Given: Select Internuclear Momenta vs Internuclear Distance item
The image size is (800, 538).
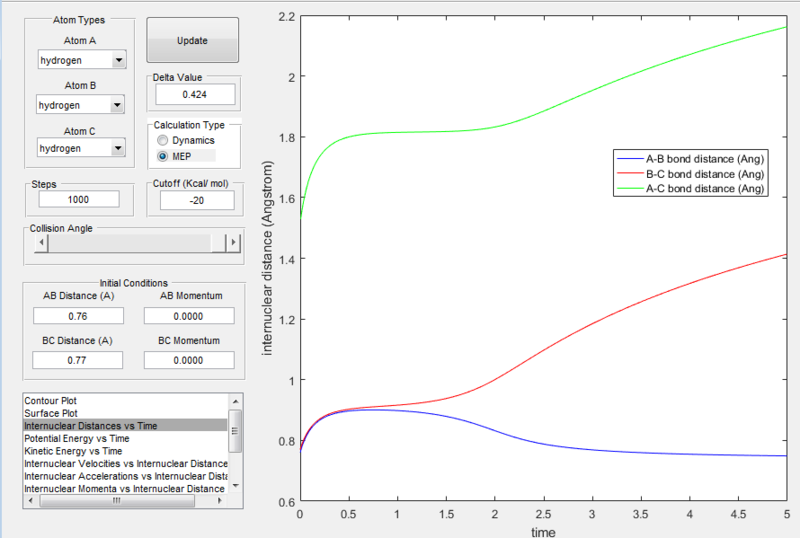Looking at the screenshot, I should (124, 488).
